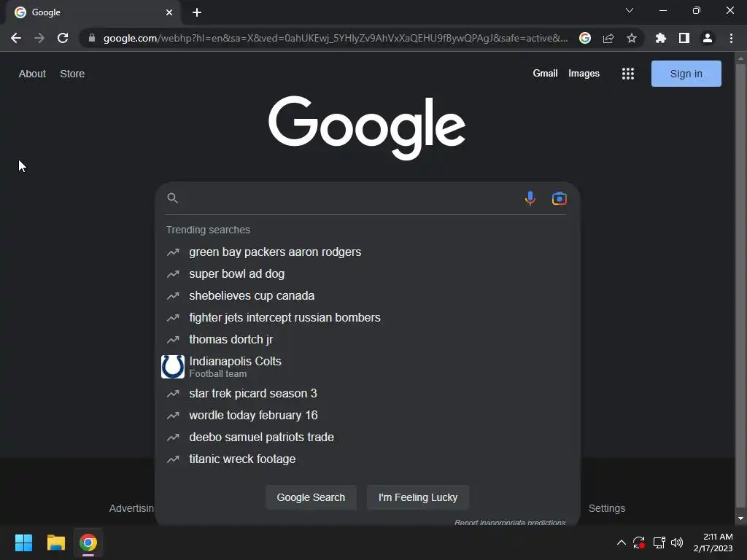
Task: Click the Google logo
Action: click(367, 127)
